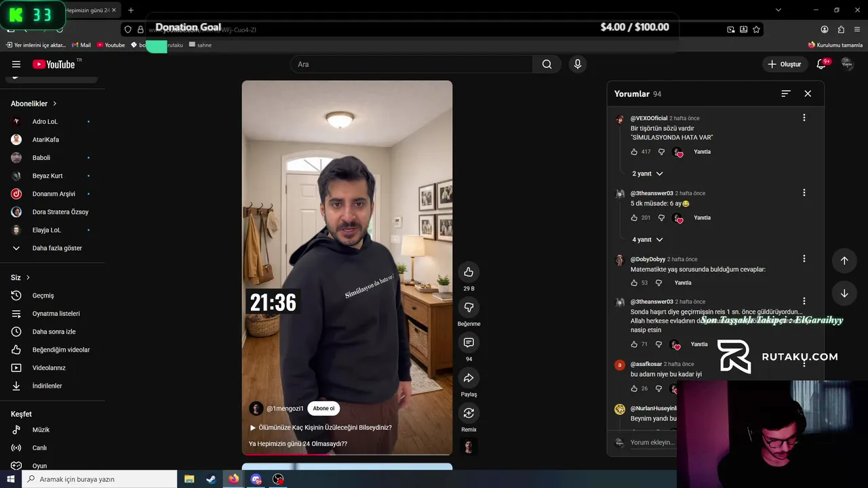Open the notifications bell
This screenshot has width=868, height=488.
821,64
